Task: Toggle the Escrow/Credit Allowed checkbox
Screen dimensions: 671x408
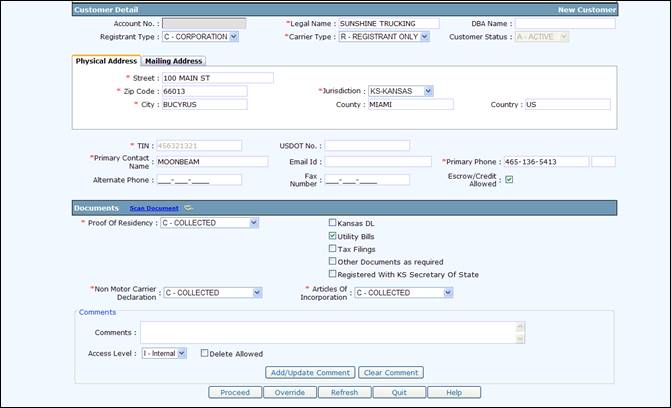Action: click(509, 180)
